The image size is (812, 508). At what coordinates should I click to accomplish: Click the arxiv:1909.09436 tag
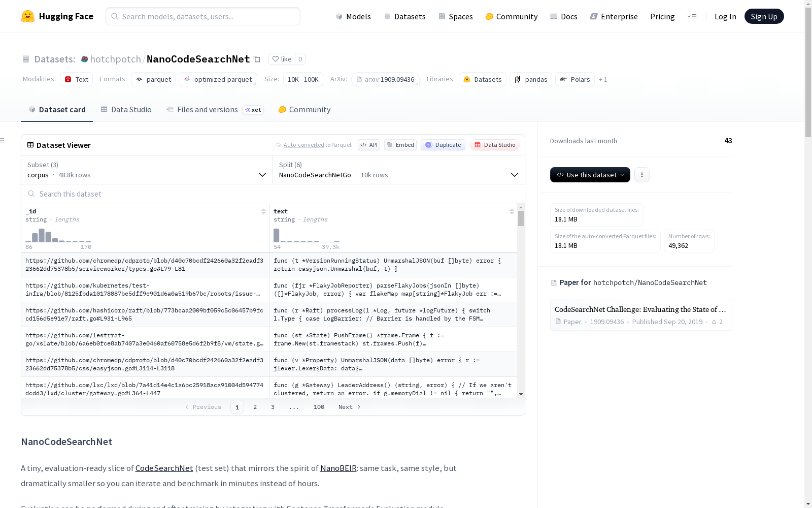tap(385, 79)
